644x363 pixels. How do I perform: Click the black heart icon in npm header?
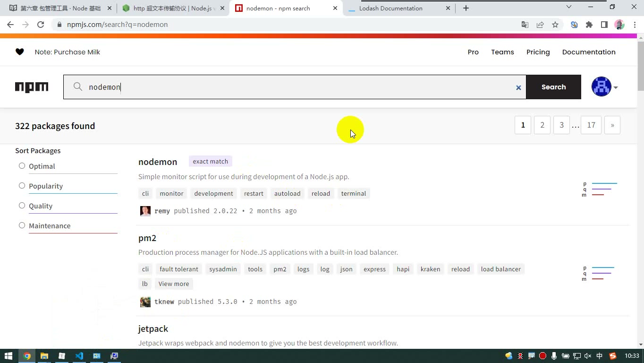[x=19, y=52]
